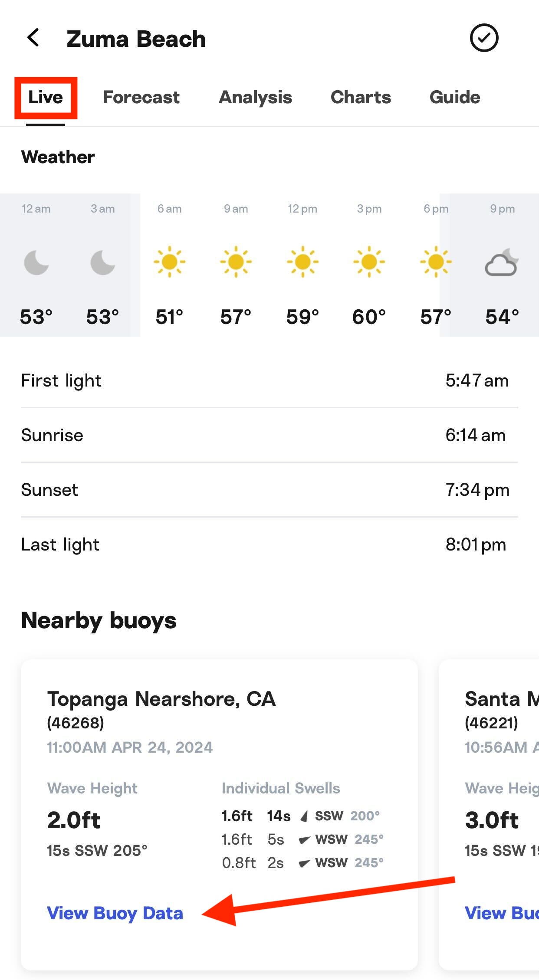Switch to the Forecast tab
The width and height of the screenshot is (539, 980).
pos(141,97)
